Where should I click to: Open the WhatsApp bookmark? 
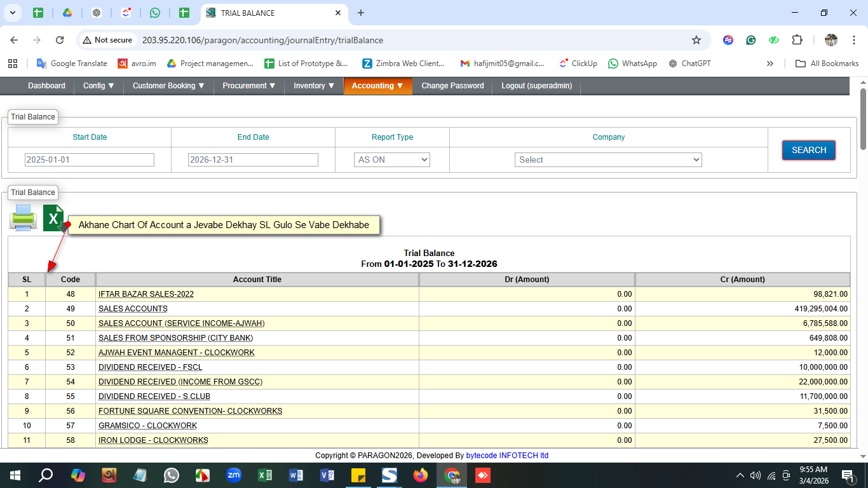coord(632,64)
